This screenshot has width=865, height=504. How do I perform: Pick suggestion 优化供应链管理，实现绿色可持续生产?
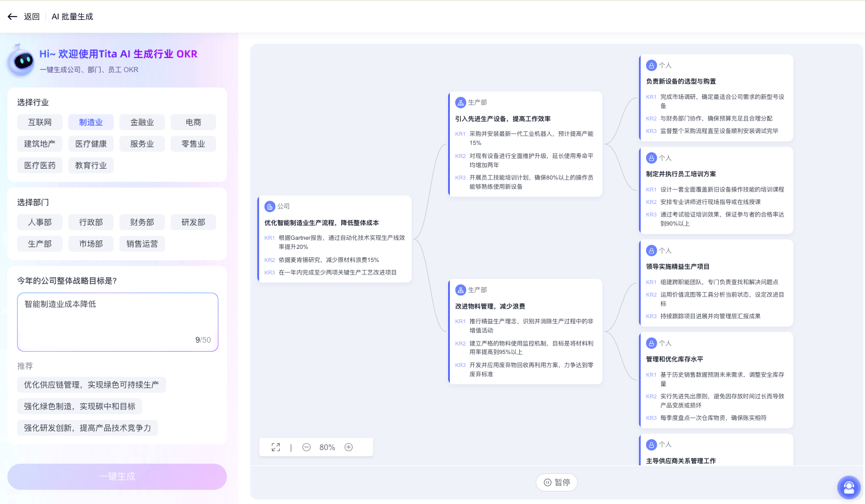pyautogui.click(x=92, y=385)
